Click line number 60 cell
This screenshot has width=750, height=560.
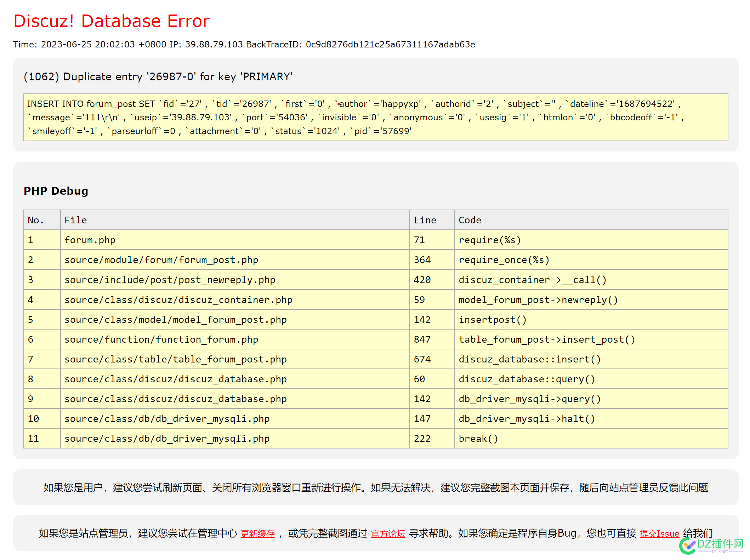pyautogui.click(x=432, y=379)
